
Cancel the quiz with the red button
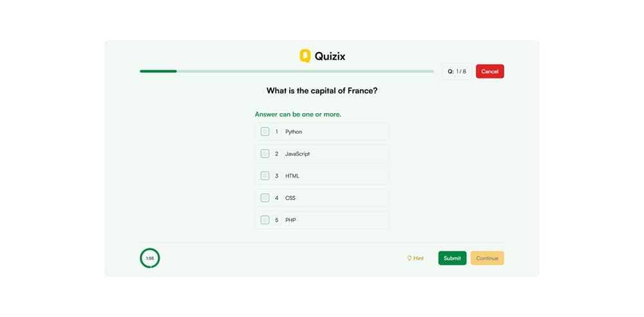pos(489,71)
